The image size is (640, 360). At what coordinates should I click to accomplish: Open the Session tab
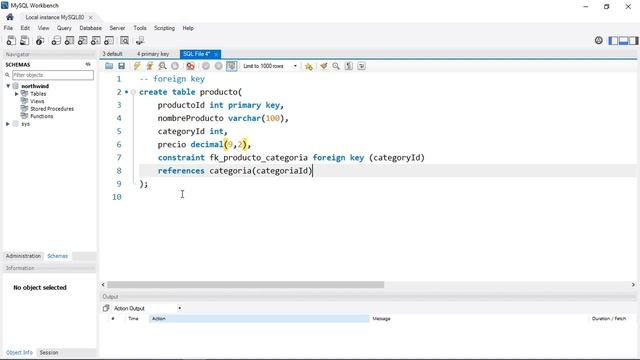(x=49, y=352)
